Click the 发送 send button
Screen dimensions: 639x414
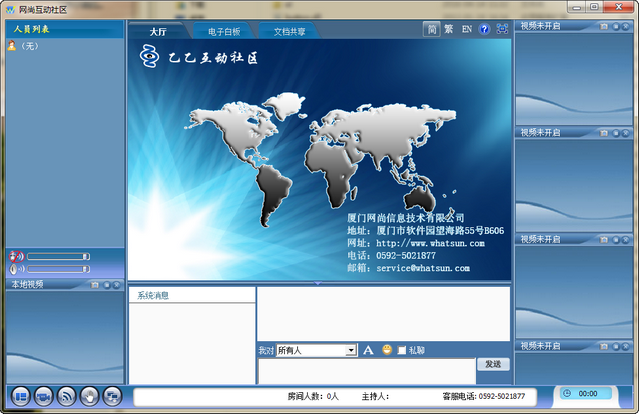coord(492,364)
